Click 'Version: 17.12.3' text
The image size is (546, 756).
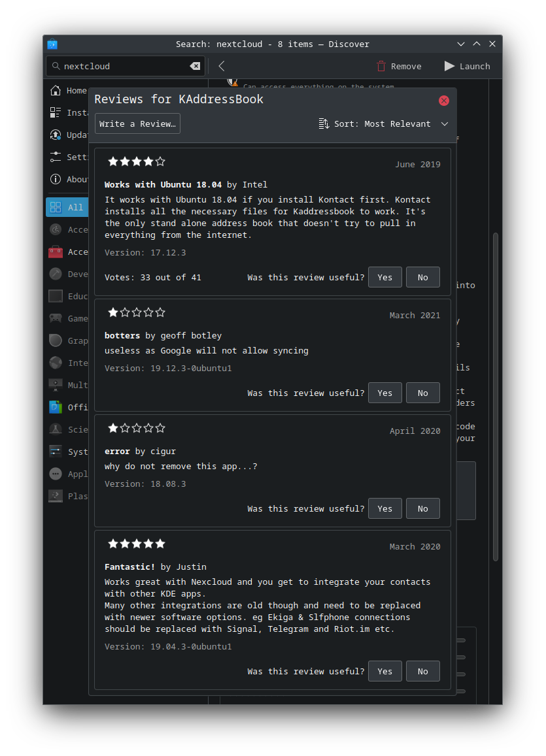(145, 253)
